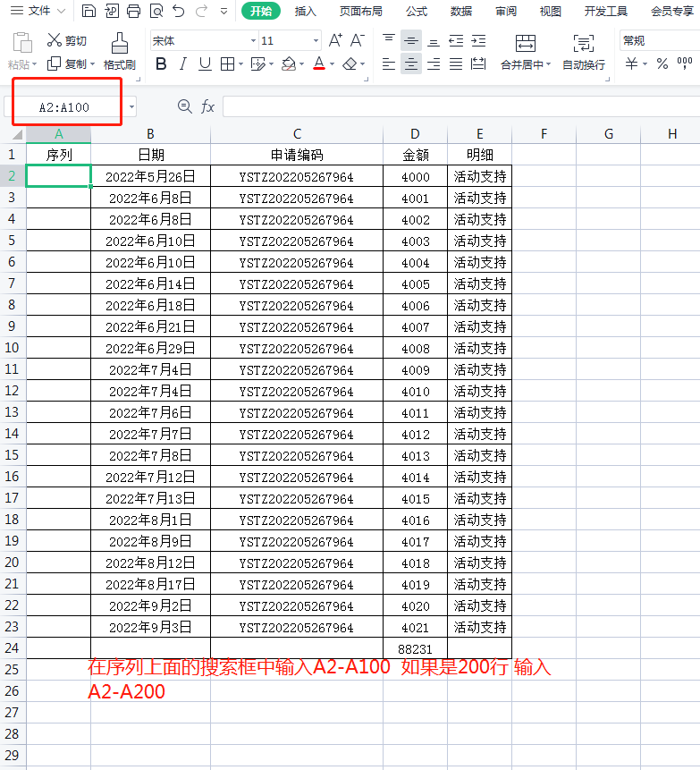Click the Paste (粘贴) clipboard icon
The width and height of the screenshot is (700, 770).
(22, 43)
